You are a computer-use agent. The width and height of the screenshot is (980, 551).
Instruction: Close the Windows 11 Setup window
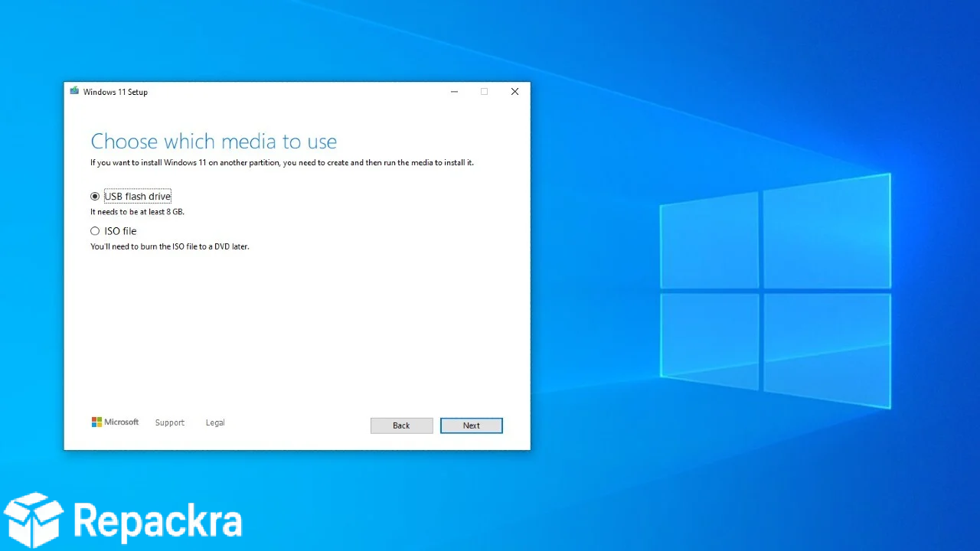(x=514, y=92)
